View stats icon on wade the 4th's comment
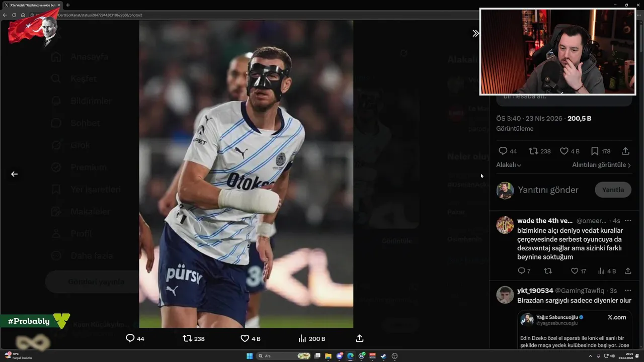Viewport: 644px width, 362px height. pyautogui.click(x=601, y=271)
